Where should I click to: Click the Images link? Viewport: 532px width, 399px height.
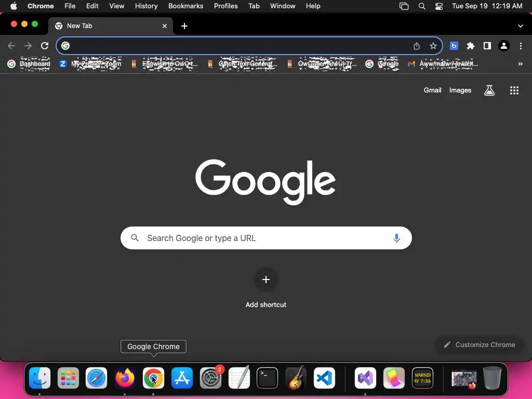pos(460,90)
